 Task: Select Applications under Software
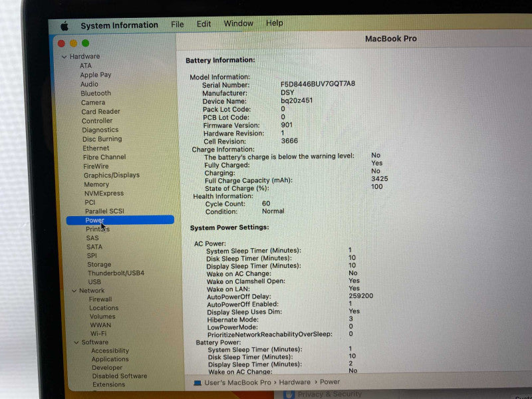[110, 359]
